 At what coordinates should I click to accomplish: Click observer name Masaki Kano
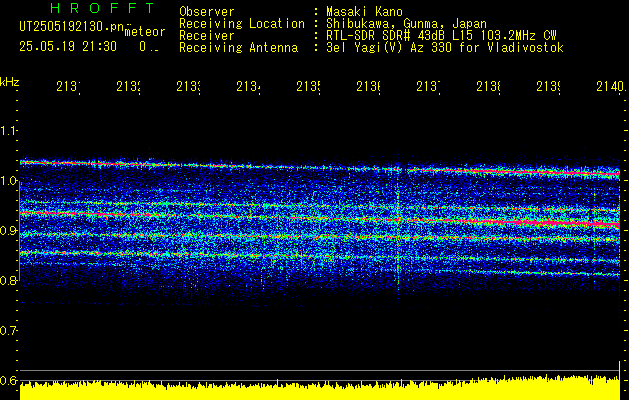tap(364, 12)
